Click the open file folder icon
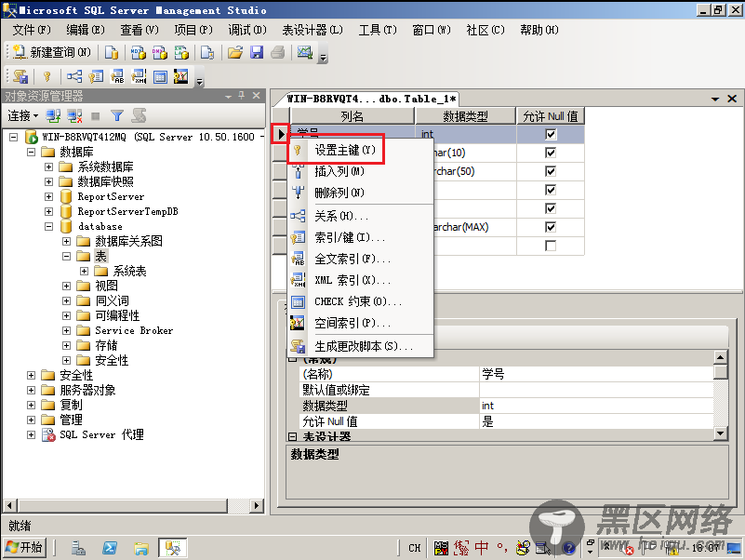The image size is (745, 560). point(234,52)
